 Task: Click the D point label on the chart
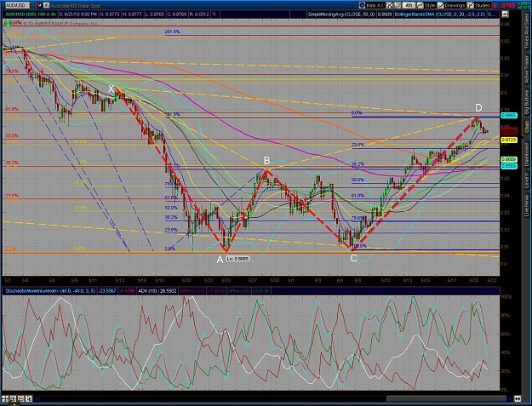pyautogui.click(x=478, y=108)
